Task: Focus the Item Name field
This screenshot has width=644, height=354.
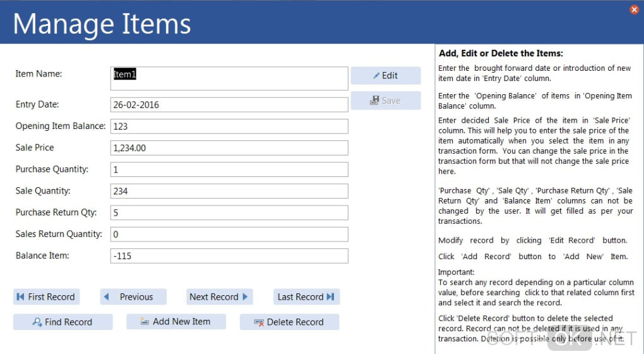Action: [x=229, y=78]
